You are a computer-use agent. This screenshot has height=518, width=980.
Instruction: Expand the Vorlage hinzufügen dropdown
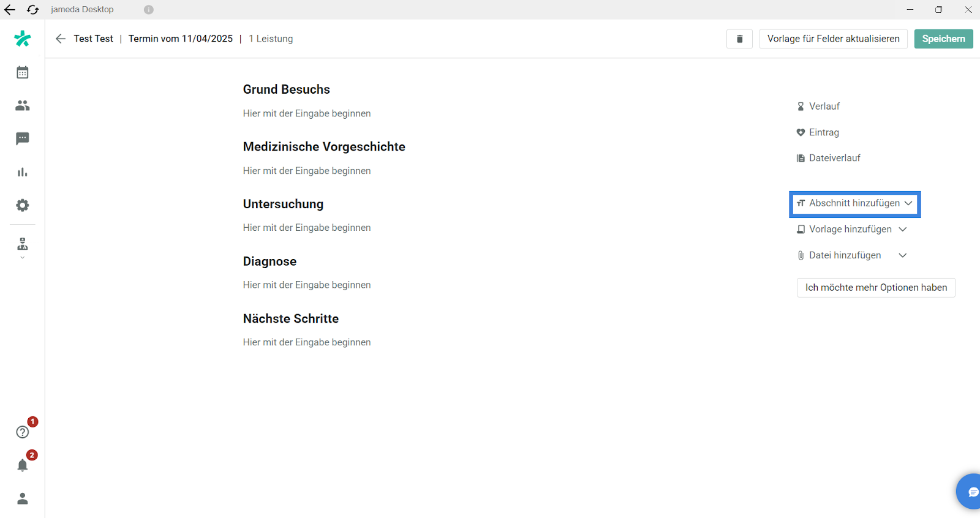[x=851, y=229]
